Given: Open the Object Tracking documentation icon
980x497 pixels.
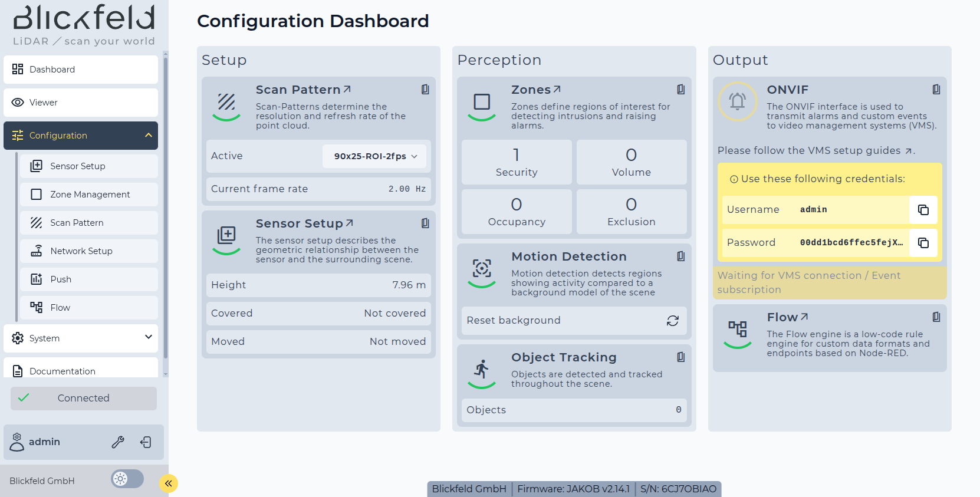Looking at the screenshot, I should tap(680, 357).
